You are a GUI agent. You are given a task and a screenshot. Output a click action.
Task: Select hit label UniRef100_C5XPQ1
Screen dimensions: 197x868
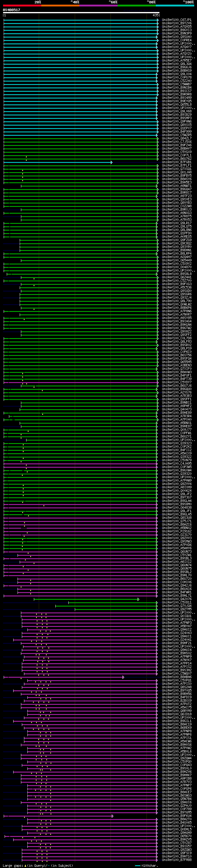pyautogui.click(x=176, y=680)
